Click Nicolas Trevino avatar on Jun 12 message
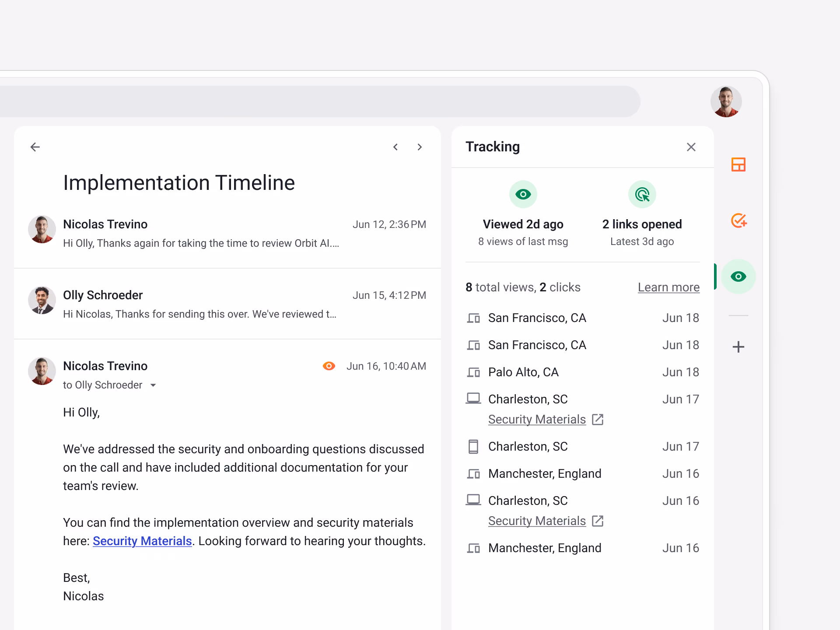 click(42, 229)
